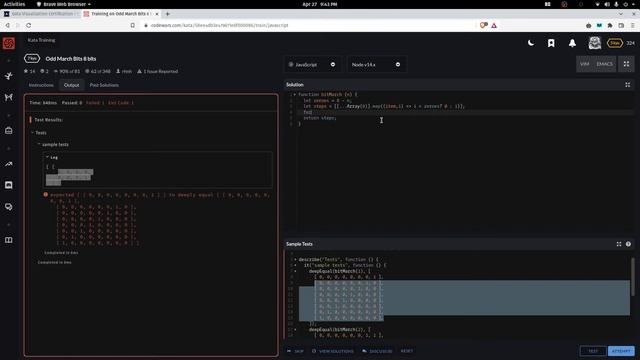Enable EMACS editor mode
The image size is (640, 360).
point(604,64)
